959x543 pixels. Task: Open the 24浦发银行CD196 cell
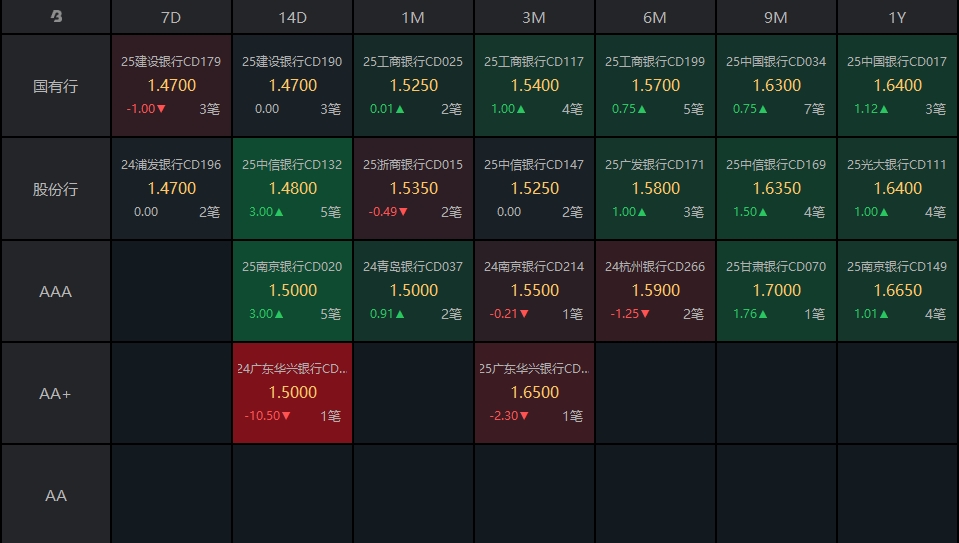click(171, 188)
